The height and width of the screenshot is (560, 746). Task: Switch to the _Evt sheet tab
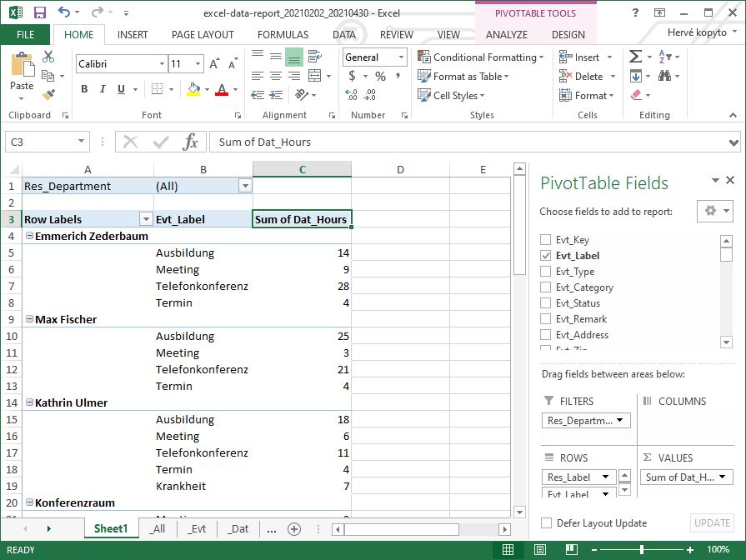[197, 529]
